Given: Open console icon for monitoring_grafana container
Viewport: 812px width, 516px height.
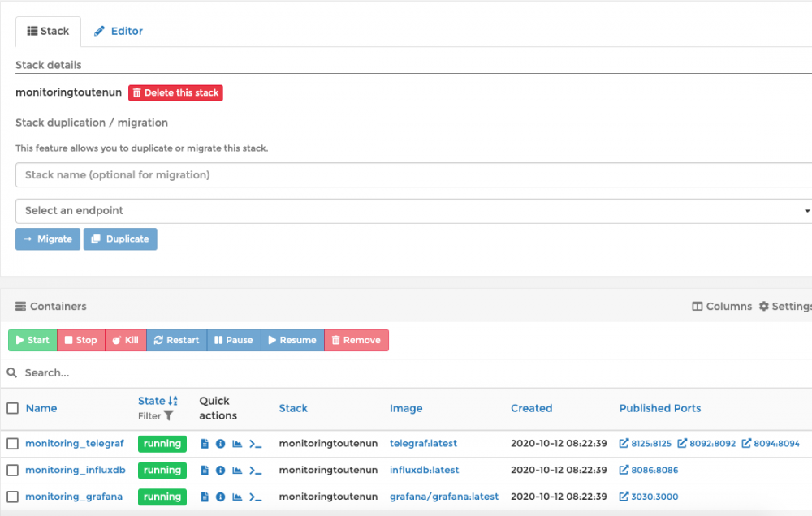Looking at the screenshot, I should (x=256, y=497).
